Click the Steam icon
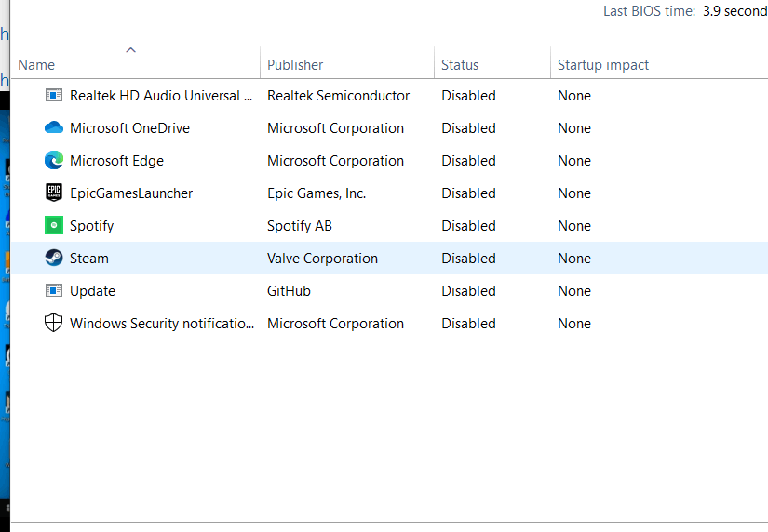 [54, 259]
